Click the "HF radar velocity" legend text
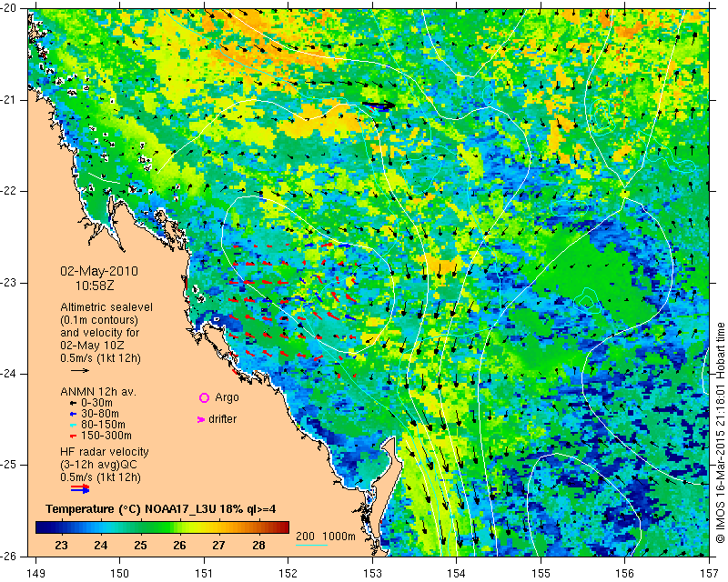Image resolution: width=728 pixels, height=582 pixels. 105,452
